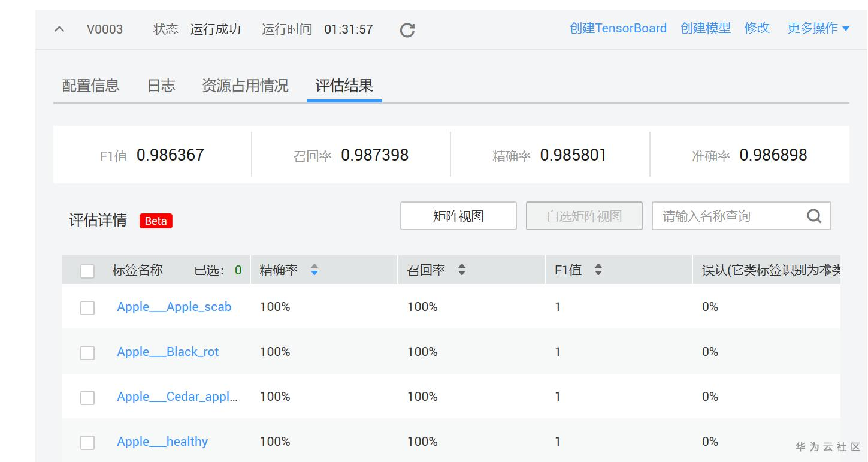Image resolution: width=868 pixels, height=462 pixels.
Task: Check the Apple___healthy row checkbox
Action: tap(87, 443)
